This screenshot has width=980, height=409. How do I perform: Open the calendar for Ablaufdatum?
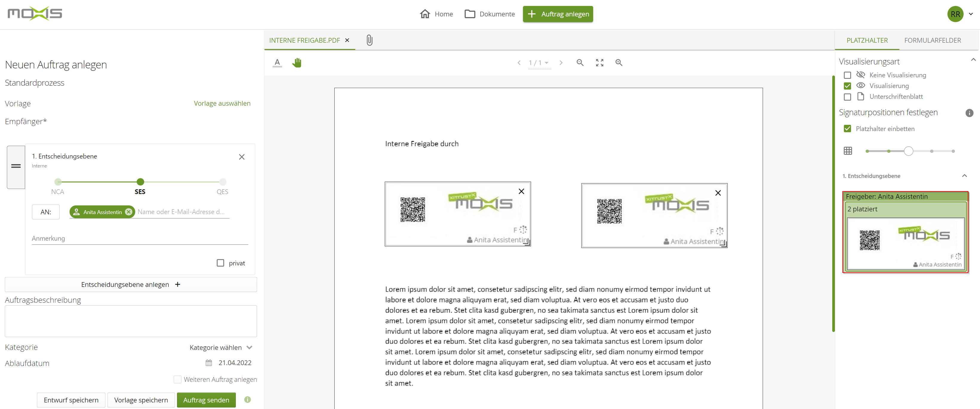[x=208, y=363]
